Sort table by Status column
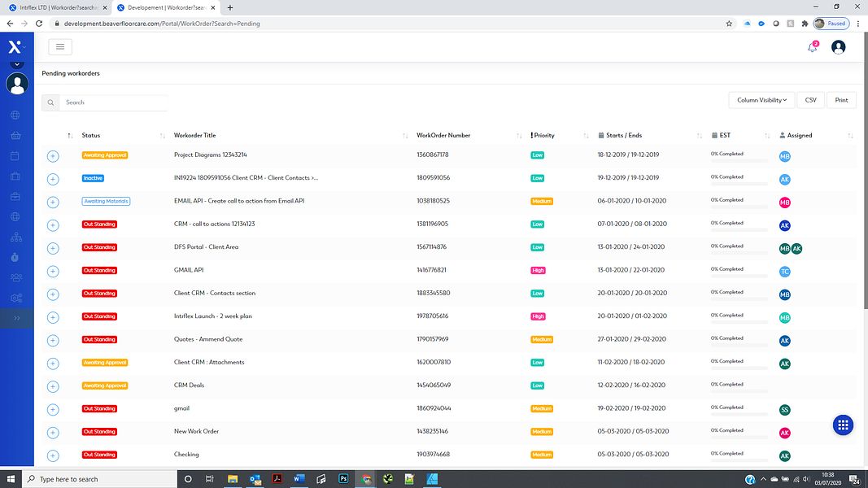This screenshot has height=488, width=868. pos(91,136)
